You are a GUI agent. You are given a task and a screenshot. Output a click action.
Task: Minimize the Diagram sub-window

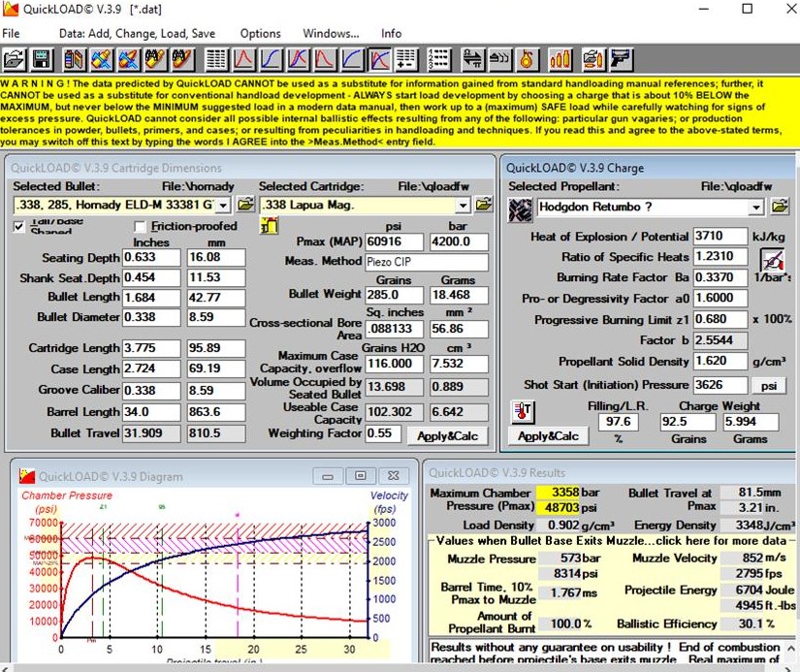328,476
